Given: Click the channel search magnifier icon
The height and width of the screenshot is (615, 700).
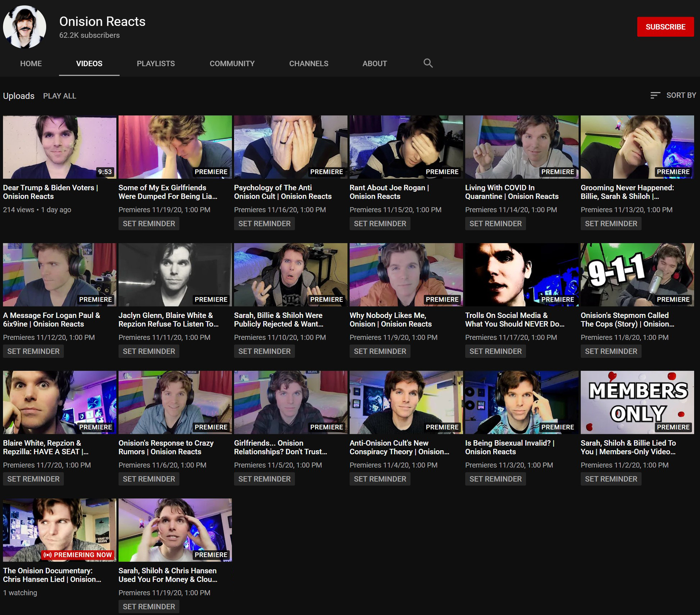Looking at the screenshot, I should coord(428,63).
